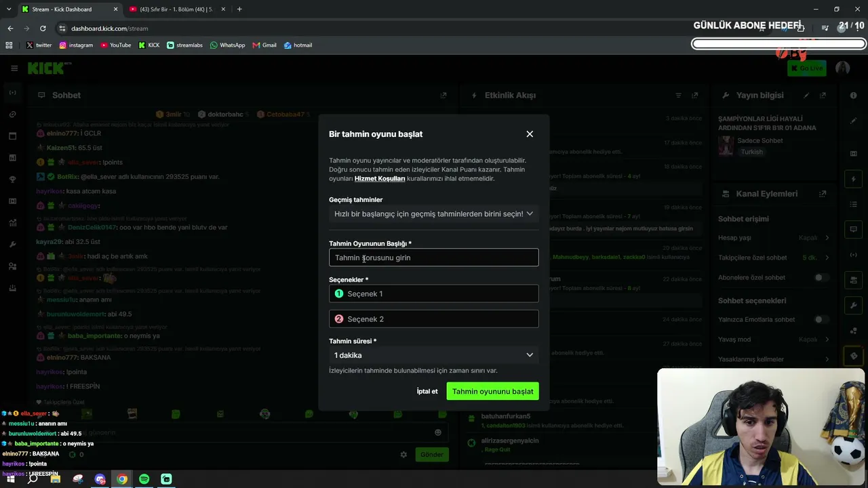Open Spotify from the taskbar

click(144, 479)
